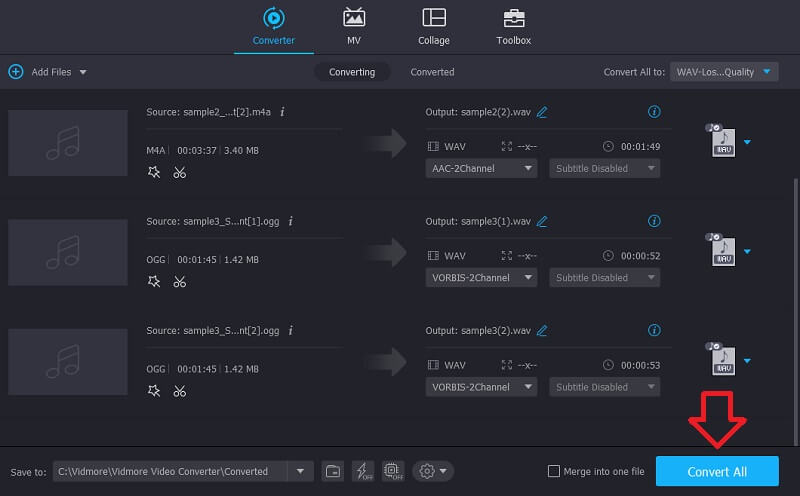Click Add Files button
Screen dimensions: 800x496
coord(47,72)
